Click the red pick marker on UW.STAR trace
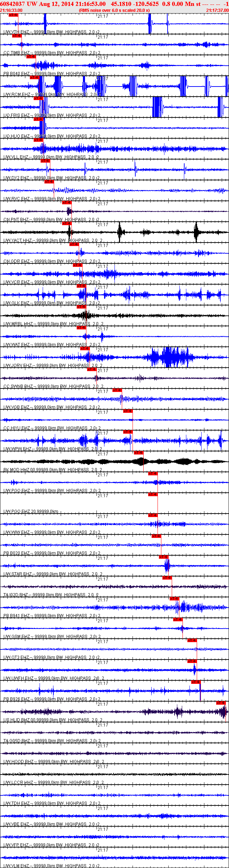 164,557
